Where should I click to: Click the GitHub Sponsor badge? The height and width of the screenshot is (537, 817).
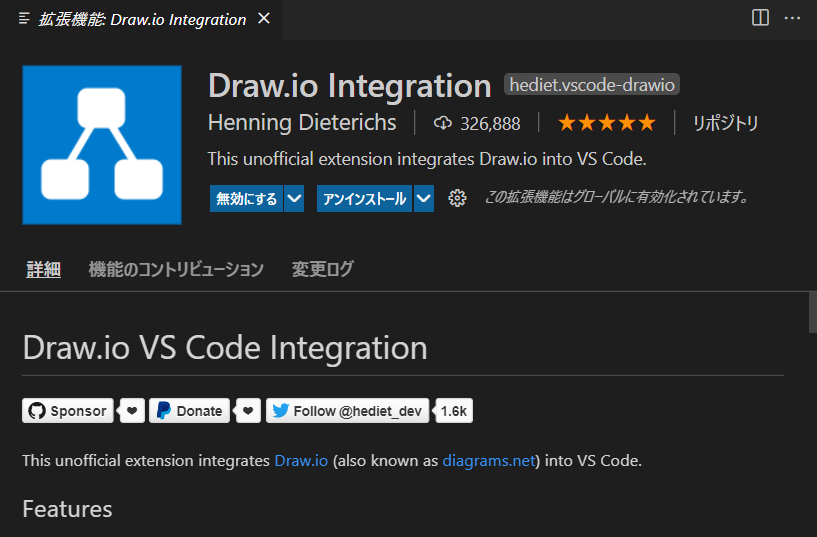click(x=68, y=410)
